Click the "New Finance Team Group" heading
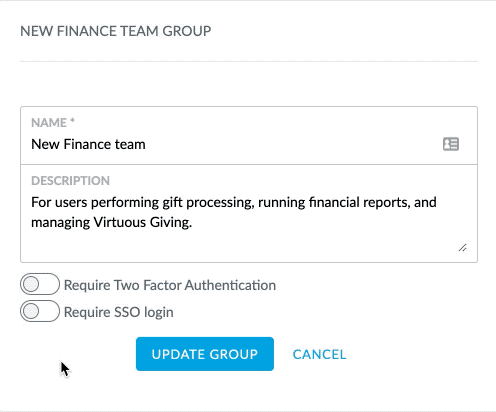 tap(116, 31)
